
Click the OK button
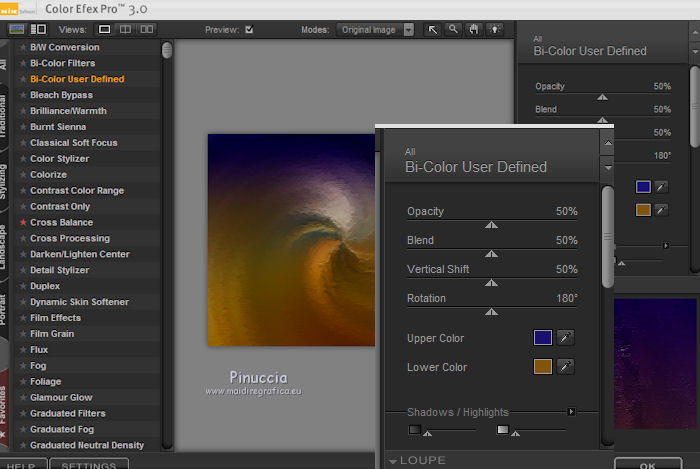(x=647, y=464)
